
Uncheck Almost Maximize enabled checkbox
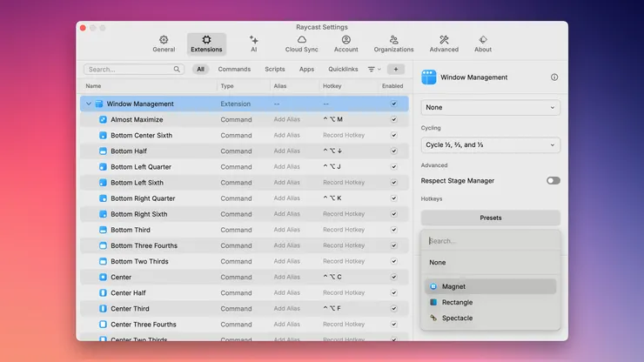coord(394,119)
